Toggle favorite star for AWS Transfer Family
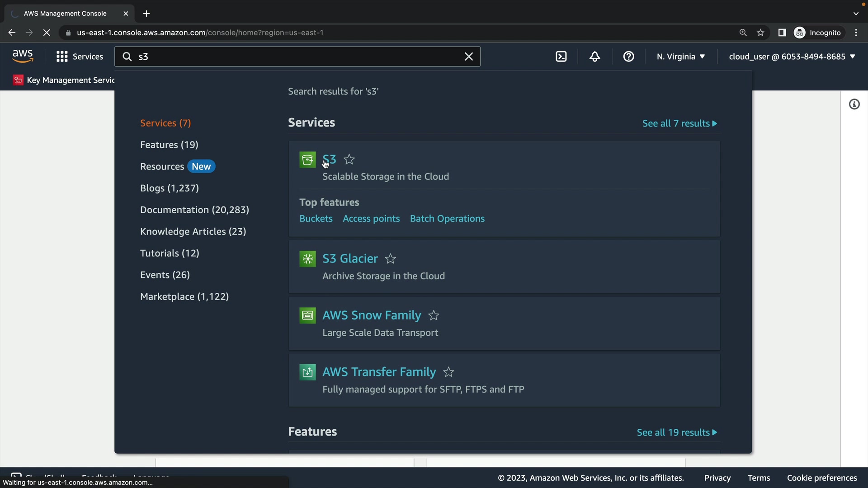The height and width of the screenshot is (488, 868). click(448, 372)
